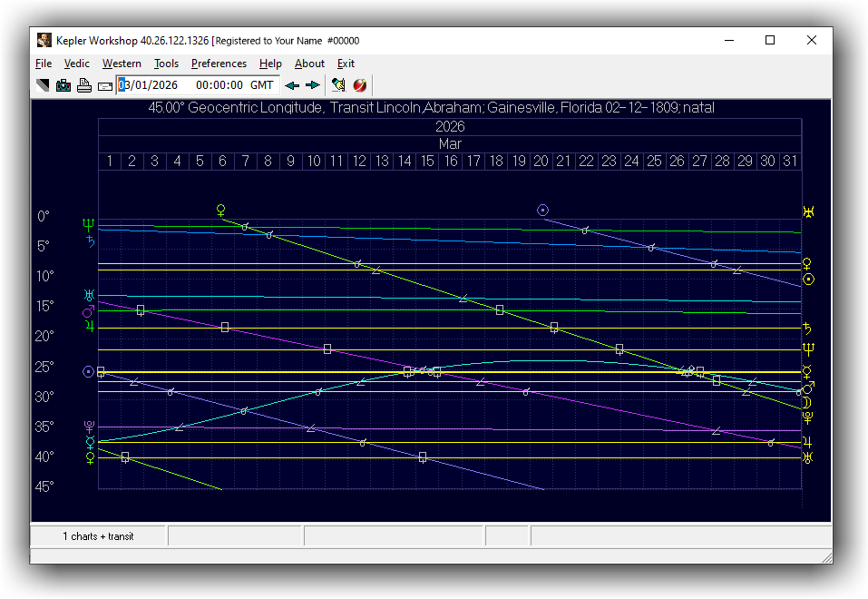Click the camera snapshot icon

(x=63, y=85)
